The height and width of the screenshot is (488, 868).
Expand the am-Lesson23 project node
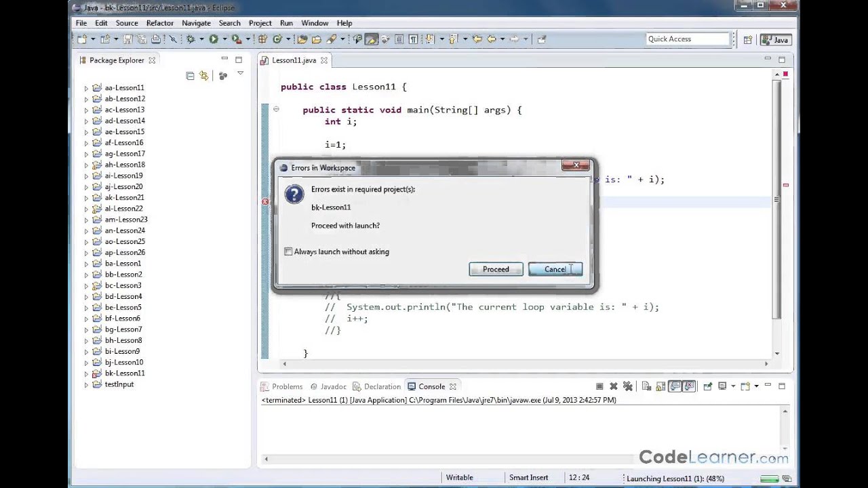[x=86, y=220]
